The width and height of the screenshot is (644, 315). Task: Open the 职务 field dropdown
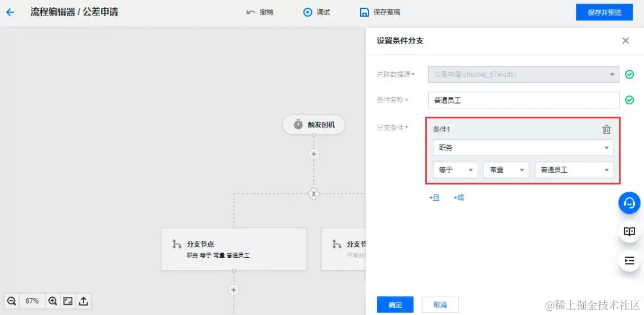[524, 148]
